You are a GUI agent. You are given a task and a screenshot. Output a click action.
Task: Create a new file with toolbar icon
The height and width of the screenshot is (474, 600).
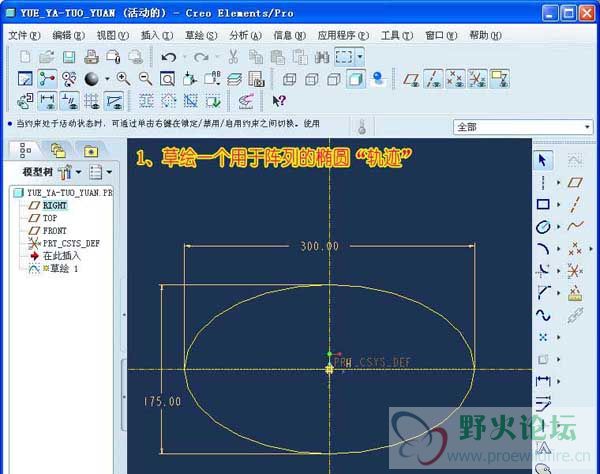coord(25,57)
